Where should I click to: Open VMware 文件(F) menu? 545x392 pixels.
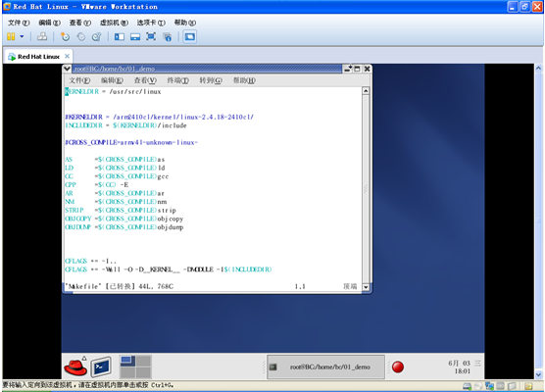point(19,23)
